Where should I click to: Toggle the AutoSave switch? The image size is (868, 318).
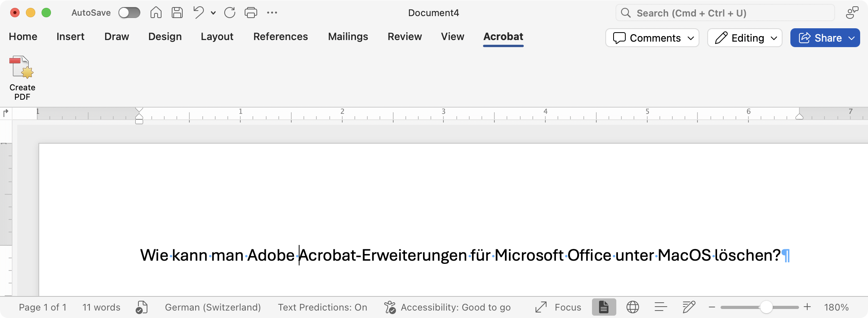click(x=129, y=13)
